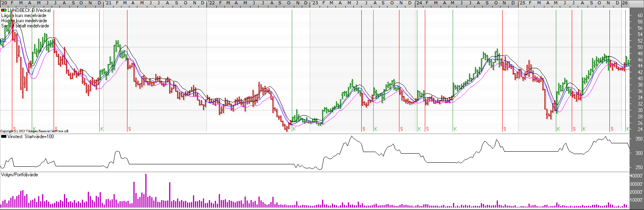Image resolution: width=644 pixels, height=210 pixels.
Task: Jump to the '22 year label on timeline
Action: tap(211, 3)
